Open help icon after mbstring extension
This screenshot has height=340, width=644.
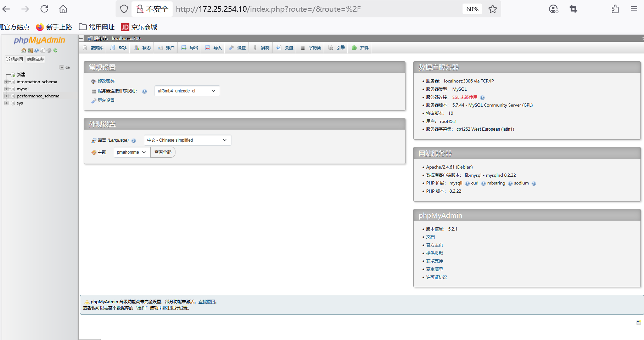tap(510, 183)
